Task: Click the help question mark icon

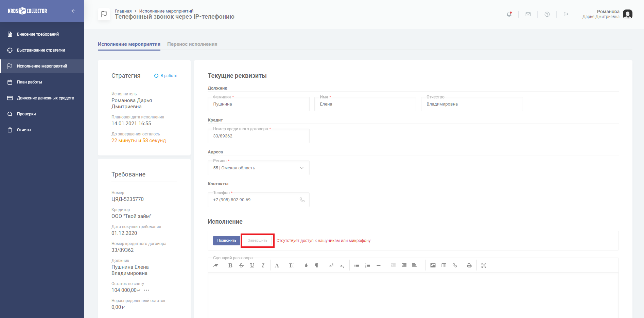Action: point(547,14)
